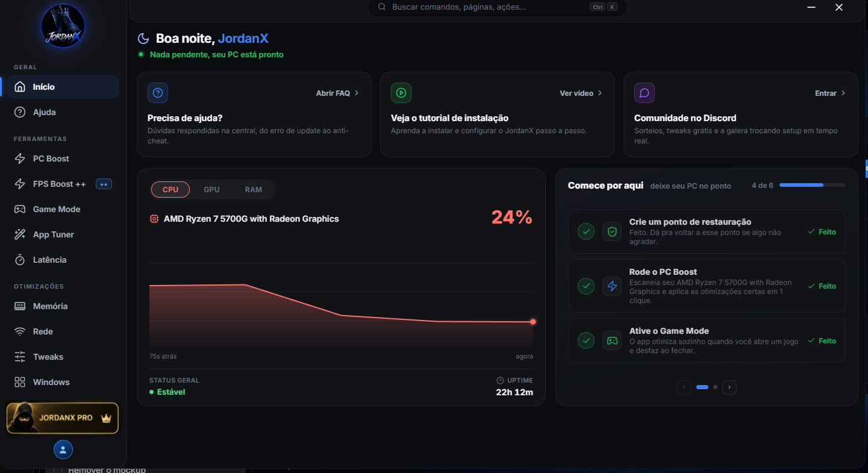Select the second pagination dot
868x473 pixels.
click(715, 387)
